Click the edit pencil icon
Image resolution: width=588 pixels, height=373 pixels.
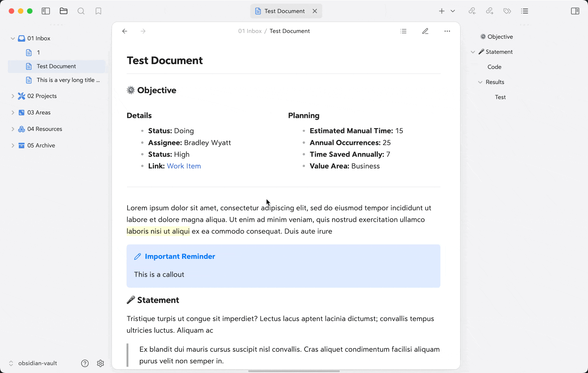(425, 31)
